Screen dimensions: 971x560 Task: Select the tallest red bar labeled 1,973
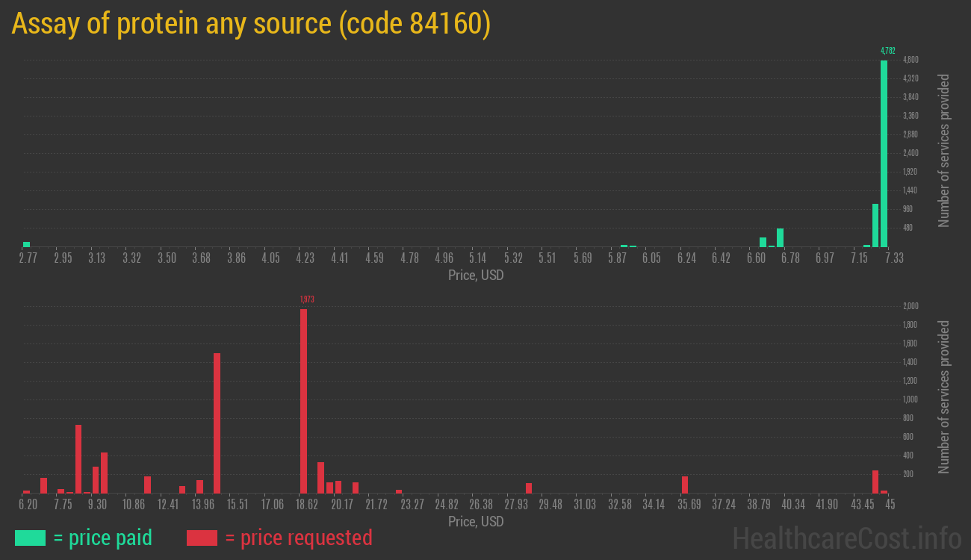[304, 400]
